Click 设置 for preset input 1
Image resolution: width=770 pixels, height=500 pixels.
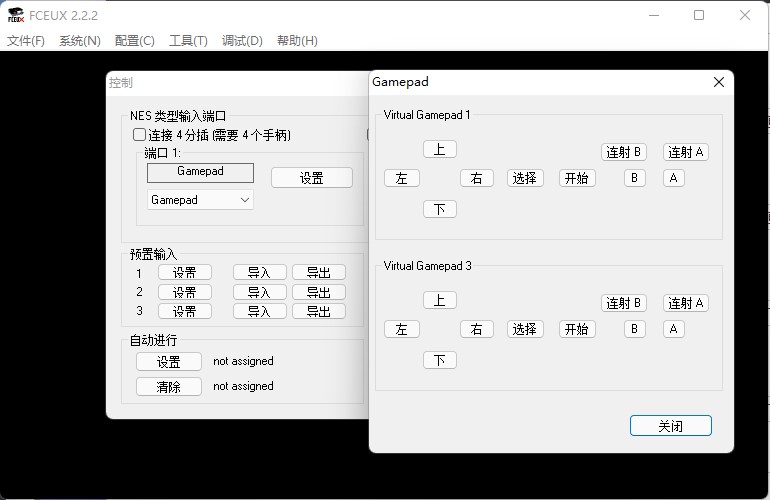pyautogui.click(x=185, y=272)
